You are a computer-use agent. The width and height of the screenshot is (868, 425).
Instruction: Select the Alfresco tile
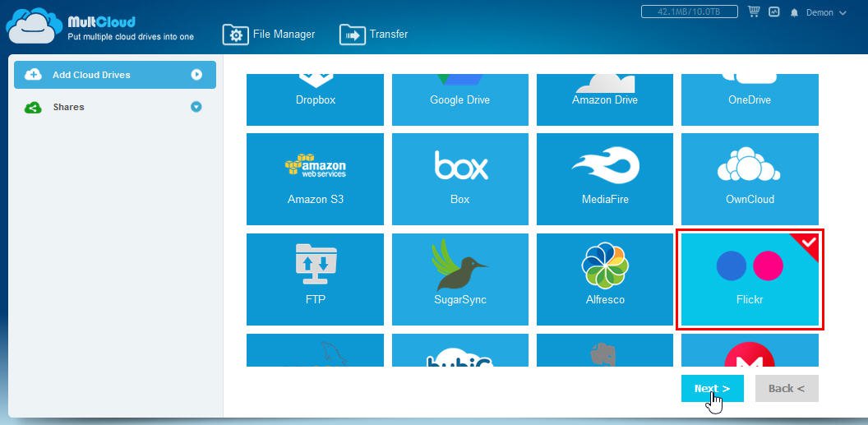tap(605, 279)
